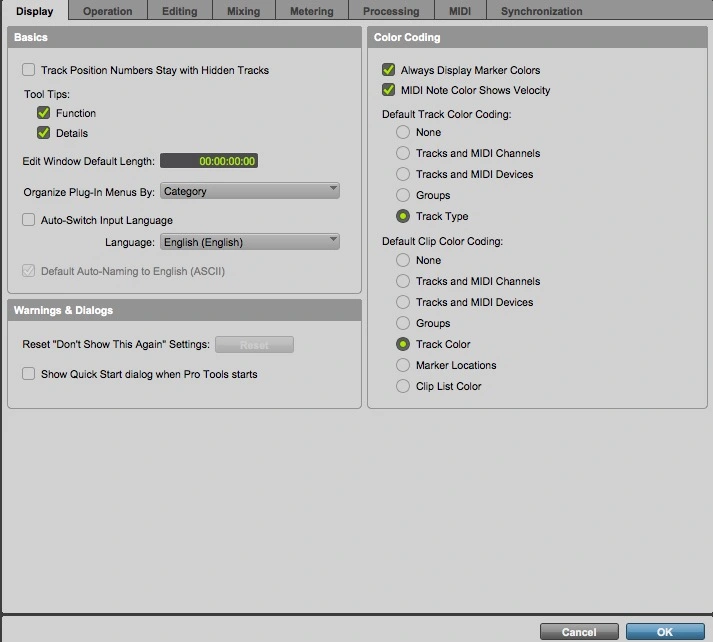Click the Default Clip Color Coding label
This screenshot has width=713, height=642.
click(442, 241)
